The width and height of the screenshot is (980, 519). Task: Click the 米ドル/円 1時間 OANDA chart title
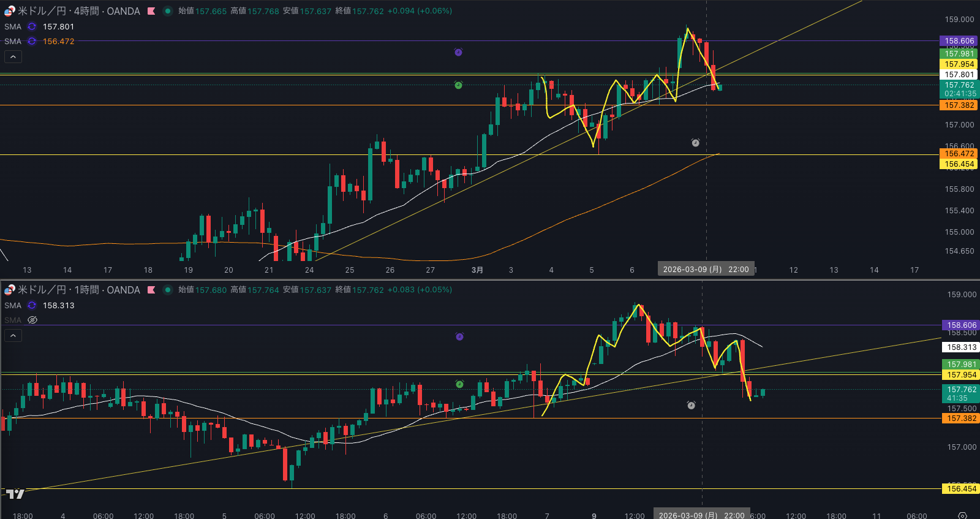click(x=78, y=290)
